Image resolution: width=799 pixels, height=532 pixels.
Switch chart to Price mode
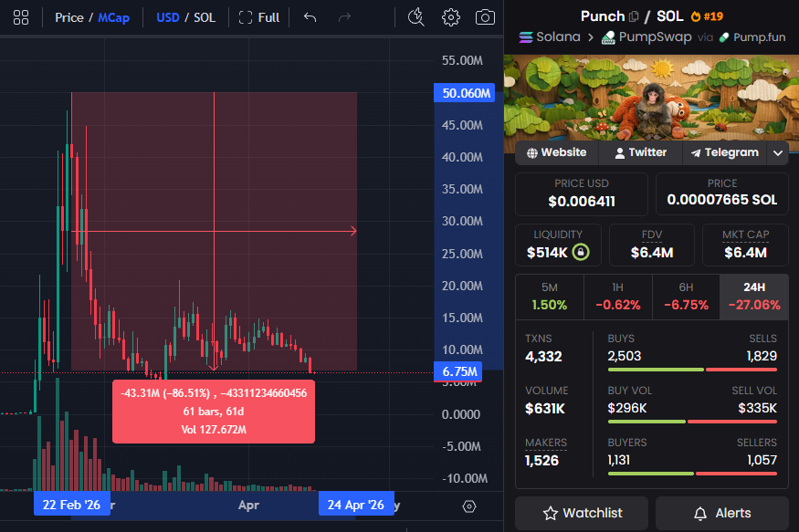click(69, 18)
